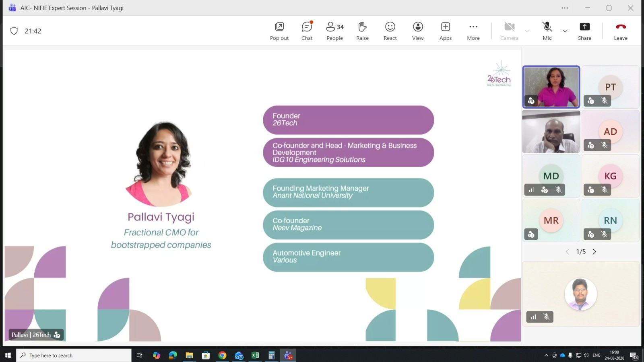Go to next participants page

[x=594, y=252]
